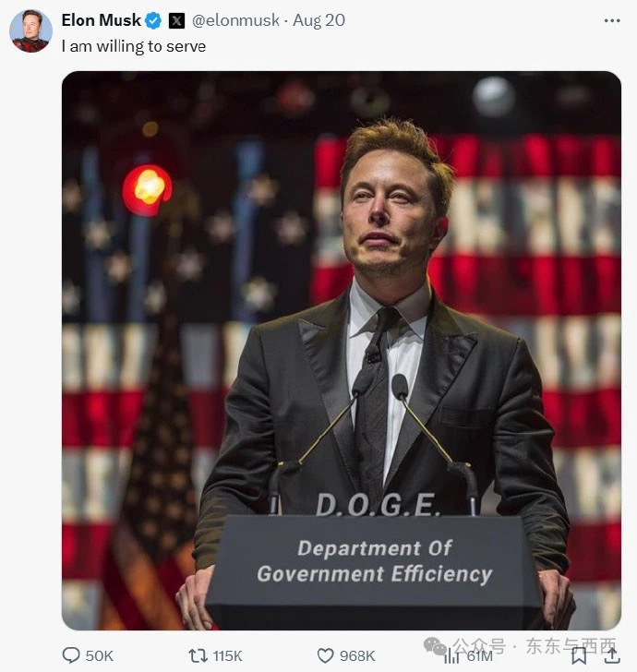Open the Aug 20 timestamp link
Image resolution: width=637 pixels, height=672 pixels.
(318, 20)
